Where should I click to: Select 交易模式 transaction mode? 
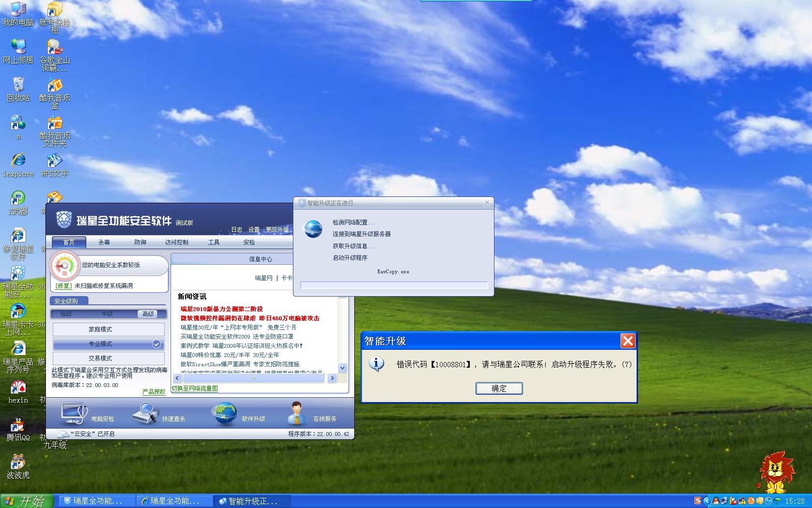point(108,358)
